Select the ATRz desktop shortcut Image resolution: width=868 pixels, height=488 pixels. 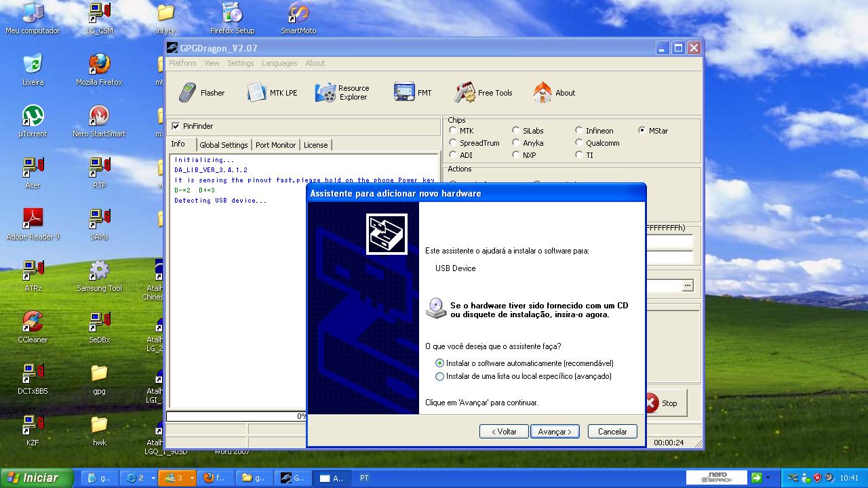click(33, 276)
